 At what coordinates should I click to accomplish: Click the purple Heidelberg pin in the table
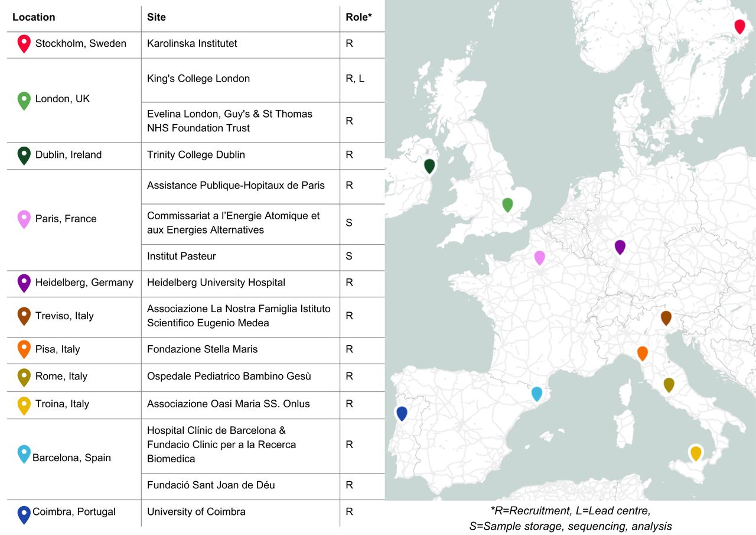pos(24,283)
